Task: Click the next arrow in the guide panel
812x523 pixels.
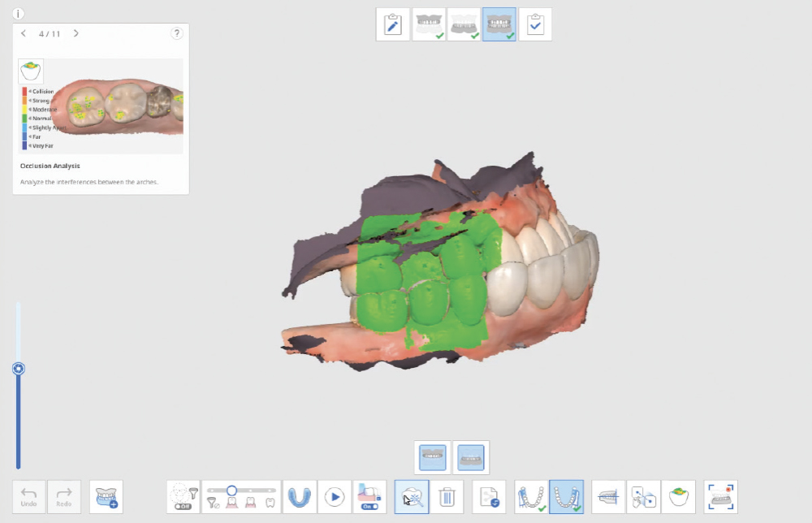Action: pos(76,34)
